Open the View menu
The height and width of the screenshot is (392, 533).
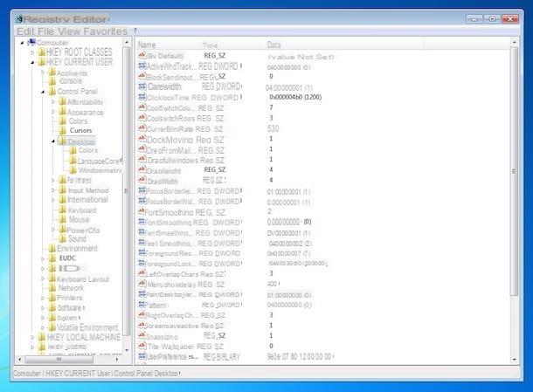[69, 31]
